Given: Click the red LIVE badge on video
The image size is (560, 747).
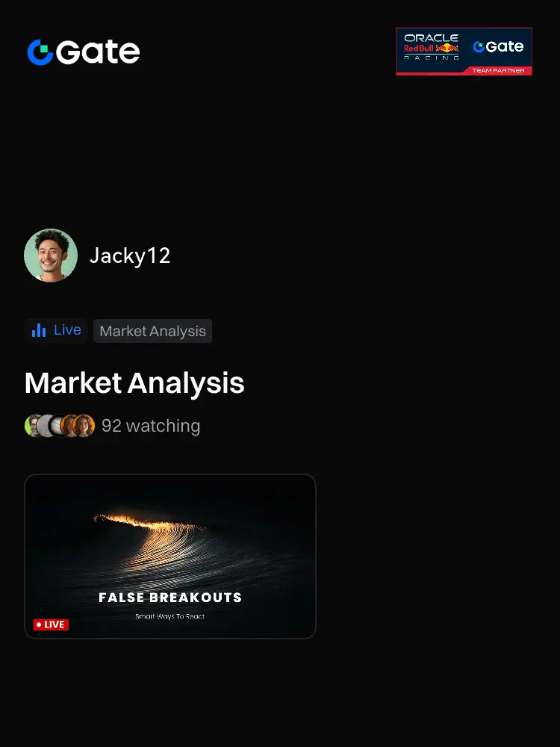Looking at the screenshot, I should point(51,624).
